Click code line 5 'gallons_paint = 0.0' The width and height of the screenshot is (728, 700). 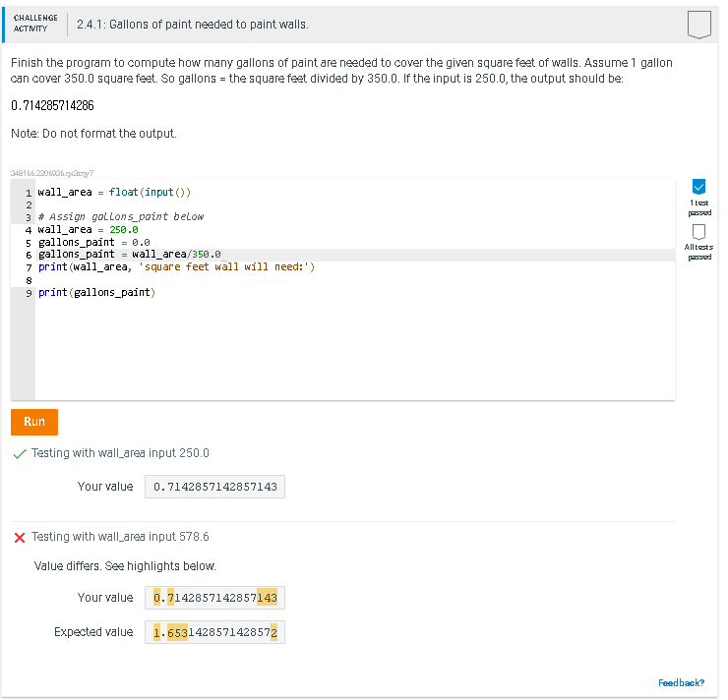93,242
